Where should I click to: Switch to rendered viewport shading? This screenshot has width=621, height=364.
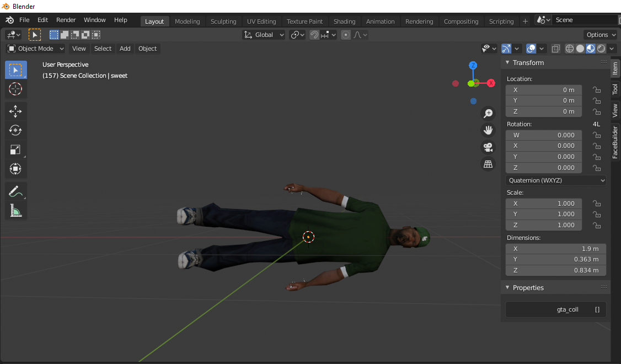click(601, 49)
